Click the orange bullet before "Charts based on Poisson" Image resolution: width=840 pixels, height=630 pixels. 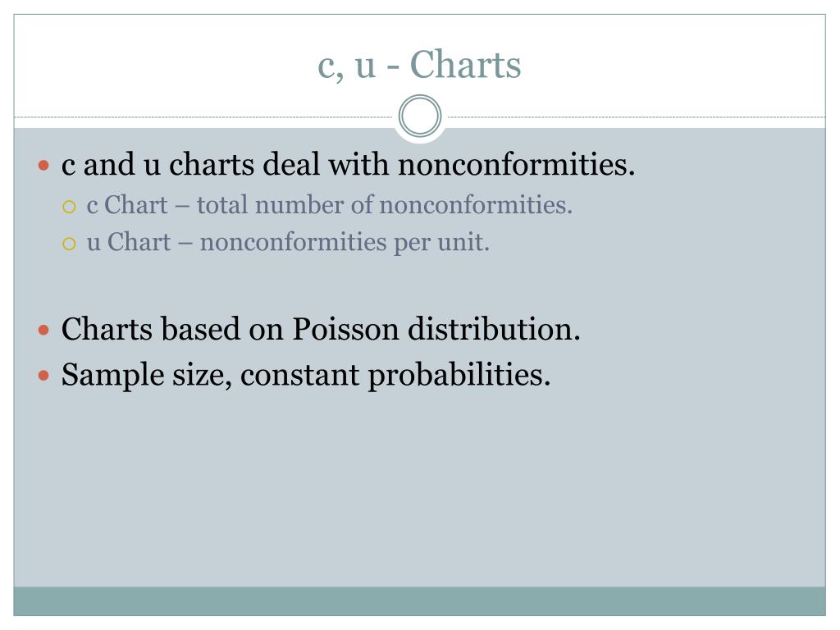(x=44, y=330)
